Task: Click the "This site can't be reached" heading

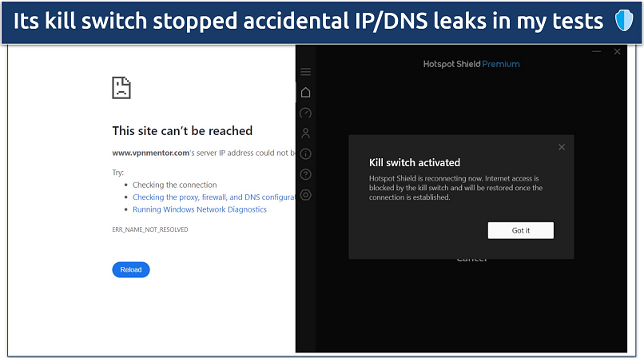Action: tap(182, 131)
